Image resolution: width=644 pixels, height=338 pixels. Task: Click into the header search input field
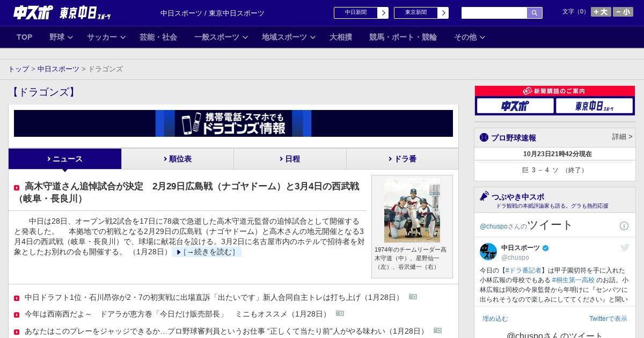coord(494,13)
